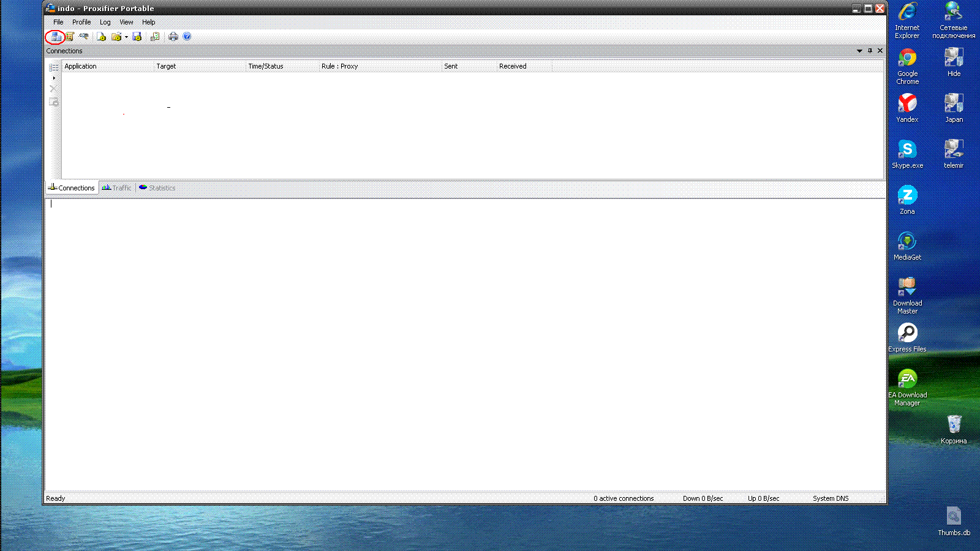Open Connections pane dropdown menu arrow
The height and width of the screenshot is (551, 980).
tap(859, 51)
